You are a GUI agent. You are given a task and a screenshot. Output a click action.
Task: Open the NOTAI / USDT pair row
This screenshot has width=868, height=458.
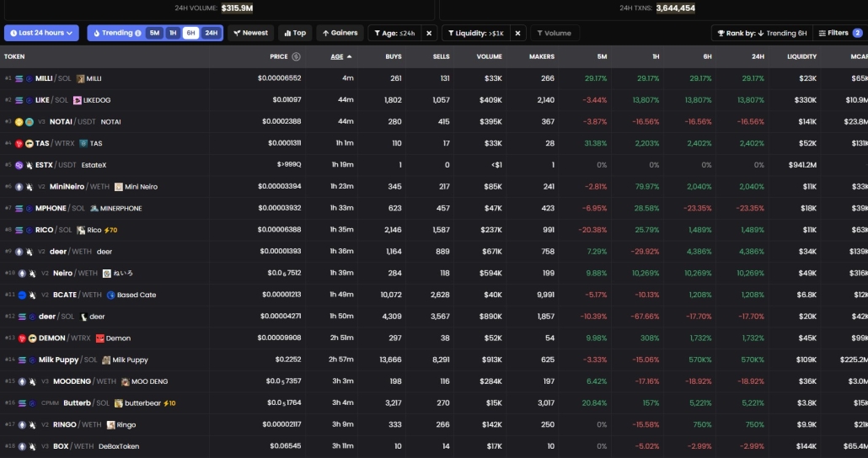(x=434, y=122)
